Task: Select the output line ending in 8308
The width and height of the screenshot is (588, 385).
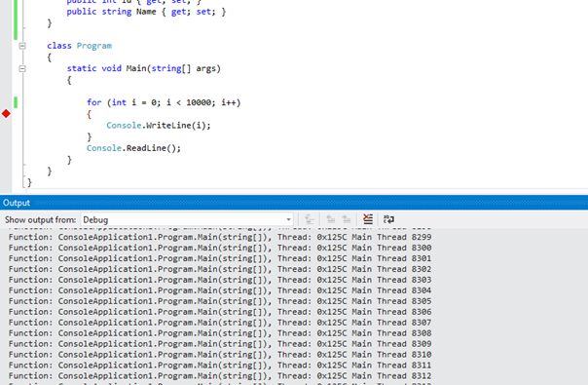Action: point(220,333)
